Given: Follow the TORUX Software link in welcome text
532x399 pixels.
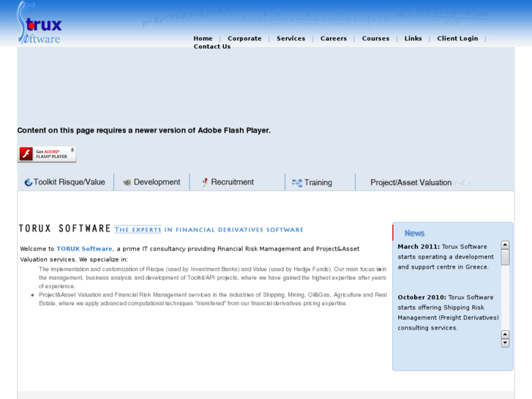Looking at the screenshot, I should (x=84, y=249).
